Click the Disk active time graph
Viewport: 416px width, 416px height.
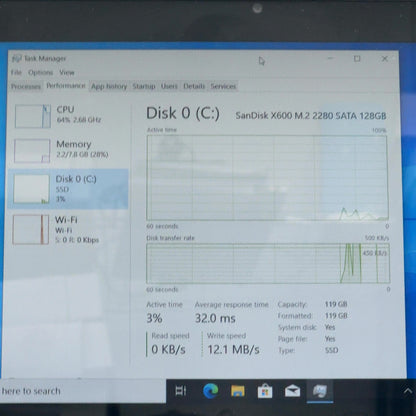click(x=267, y=178)
